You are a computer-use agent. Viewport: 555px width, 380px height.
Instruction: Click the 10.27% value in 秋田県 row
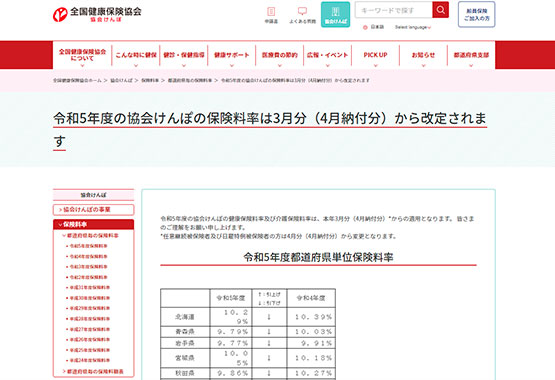[313, 373]
